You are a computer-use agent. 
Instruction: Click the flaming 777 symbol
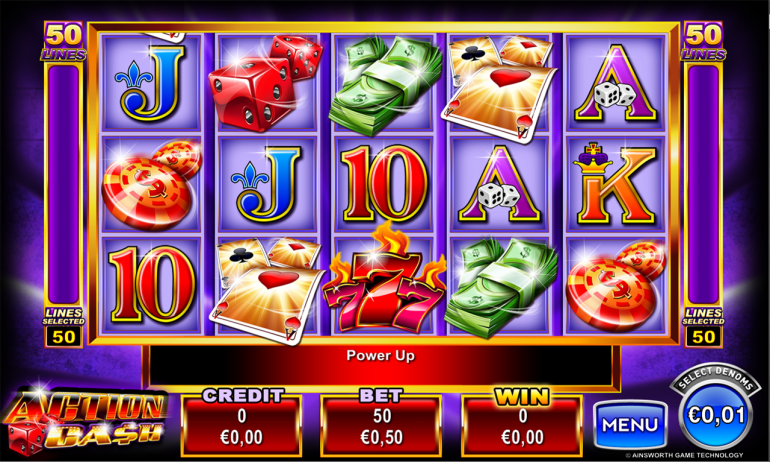[384, 280]
